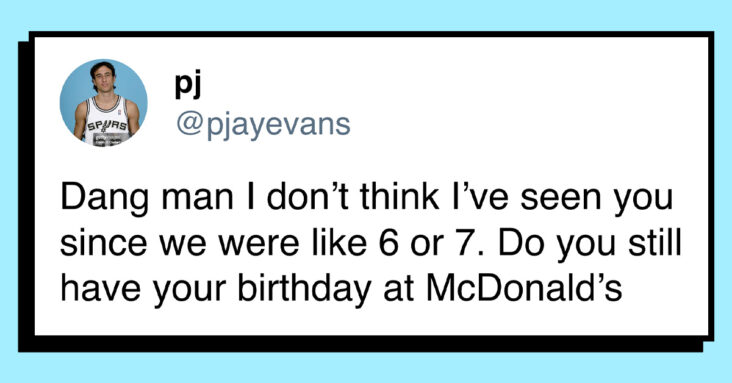This screenshot has width=732, height=383.
Task: Select the first line of the tweet text
Action: coord(367,199)
